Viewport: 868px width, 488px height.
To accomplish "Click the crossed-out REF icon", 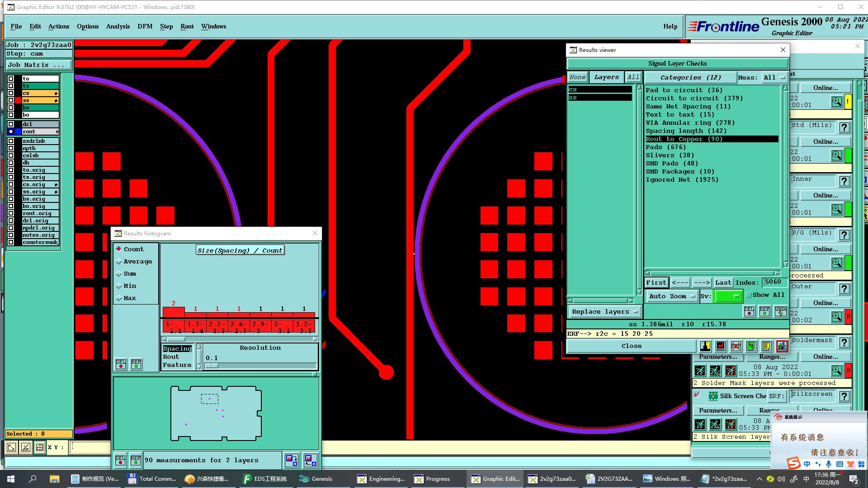I will (x=736, y=346).
